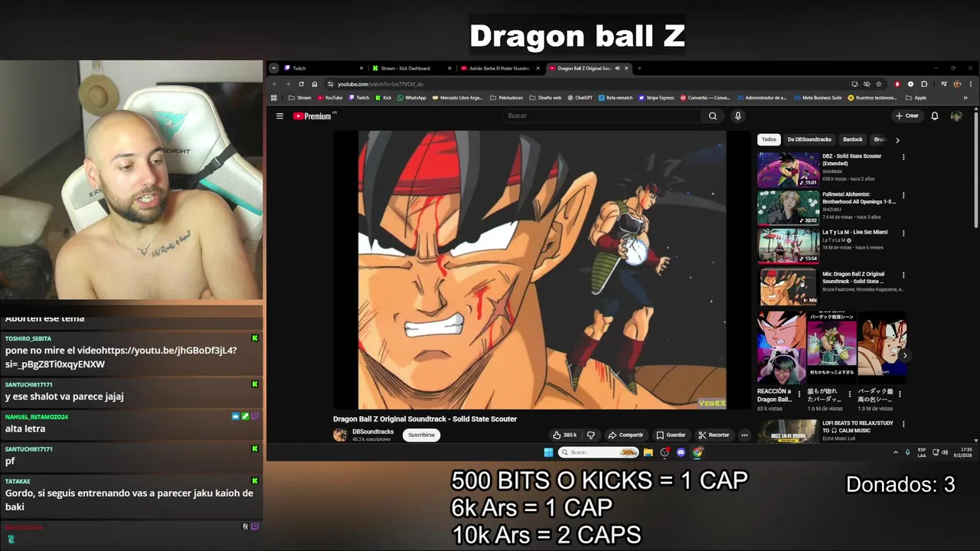Click the Bardock video player
This screenshot has width=980, height=551.
542,270
